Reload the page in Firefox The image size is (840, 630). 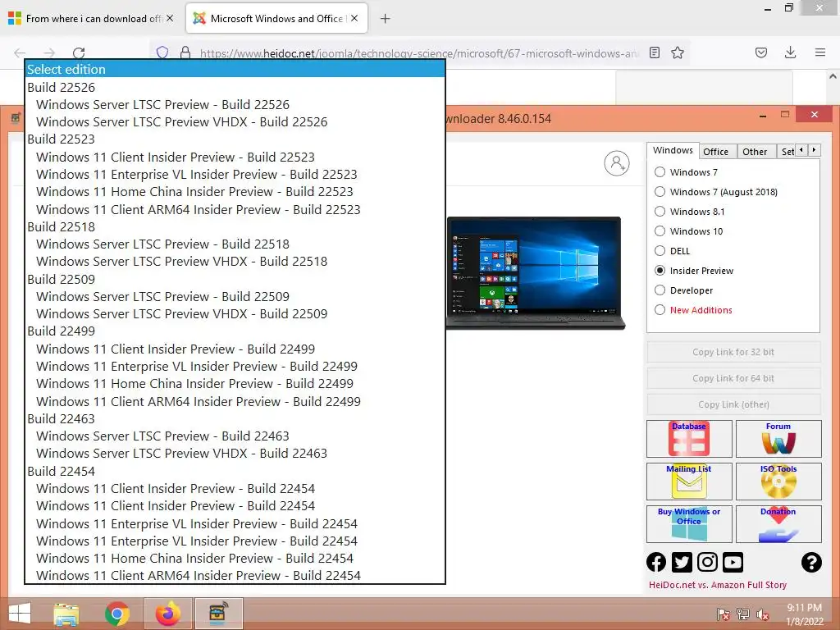point(79,52)
